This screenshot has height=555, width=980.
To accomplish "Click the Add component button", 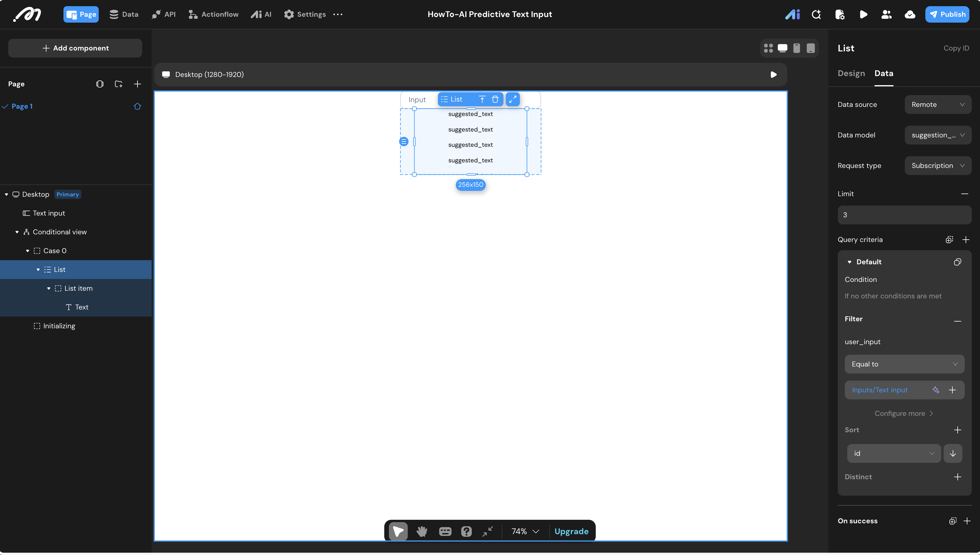I will [x=75, y=48].
